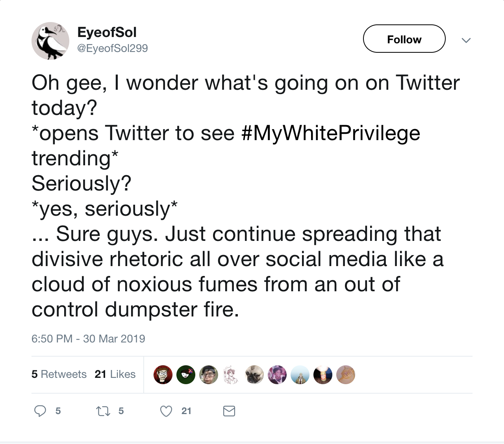Click the rightmost owl avatar under the tweet
The image size is (504, 444).
tap(346, 375)
